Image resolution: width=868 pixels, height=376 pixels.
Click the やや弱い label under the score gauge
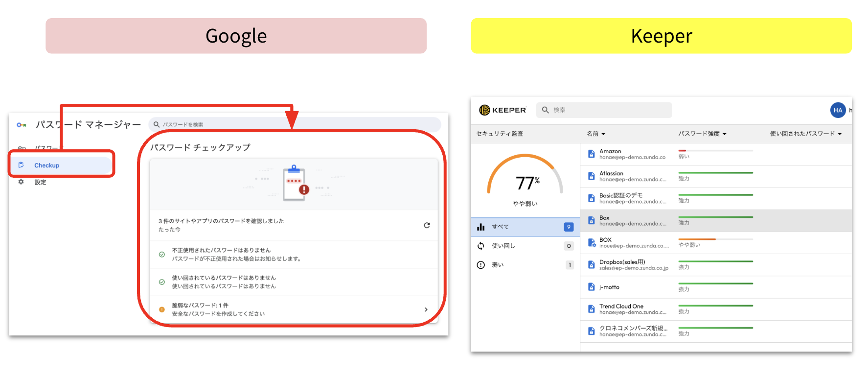point(525,204)
